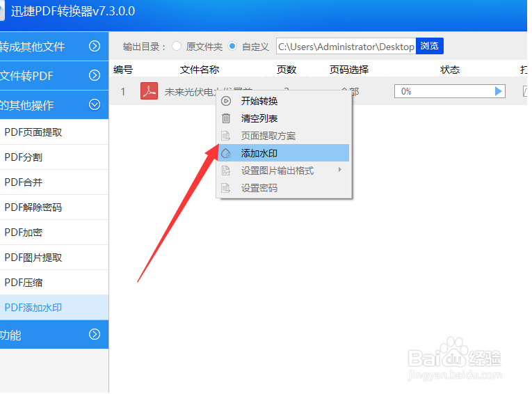This screenshot has width=532, height=394.
Task: Choose 清空列表 from the context menu
Action: point(284,118)
